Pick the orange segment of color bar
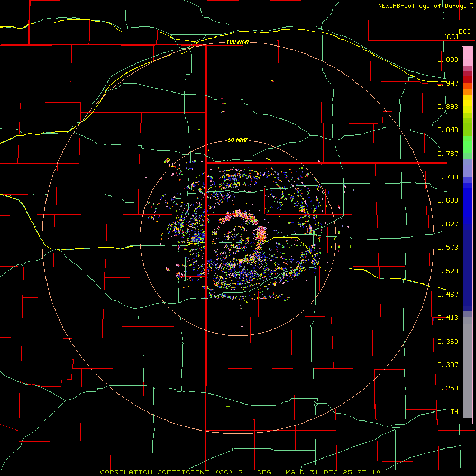Screen dimensions: 476x476 (x=467, y=91)
